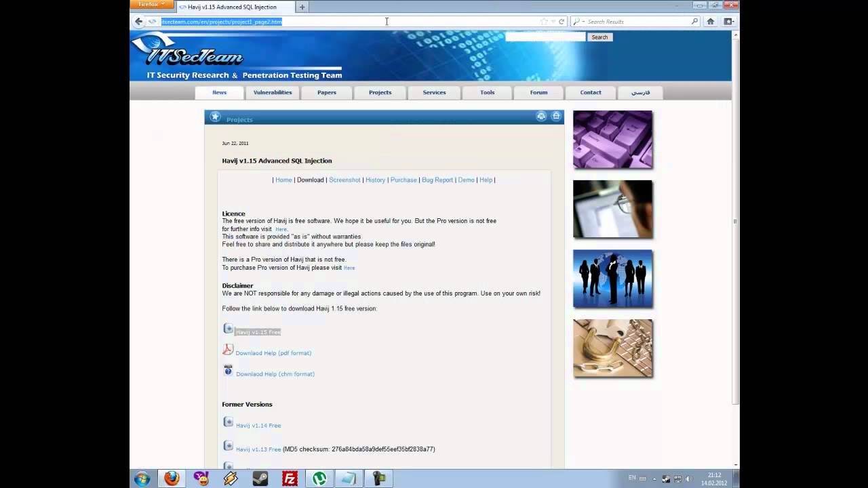
Task: Click the PDF icon for Download Help
Action: (228, 350)
